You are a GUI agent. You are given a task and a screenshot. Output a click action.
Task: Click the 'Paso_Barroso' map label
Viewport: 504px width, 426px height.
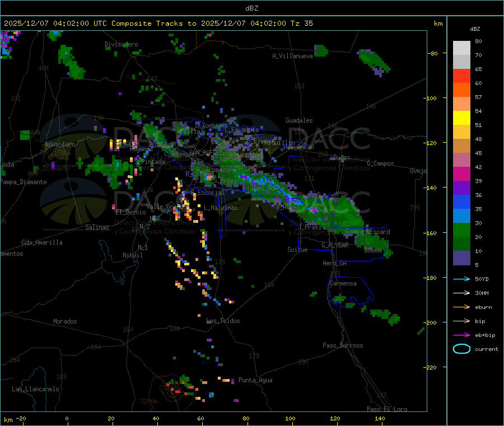click(x=343, y=345)
